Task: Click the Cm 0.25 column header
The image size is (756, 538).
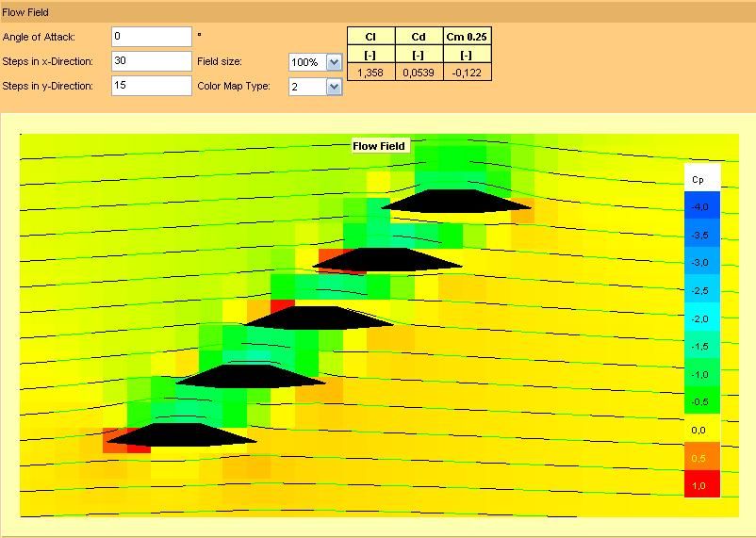Action: click(x=467, y=37)
